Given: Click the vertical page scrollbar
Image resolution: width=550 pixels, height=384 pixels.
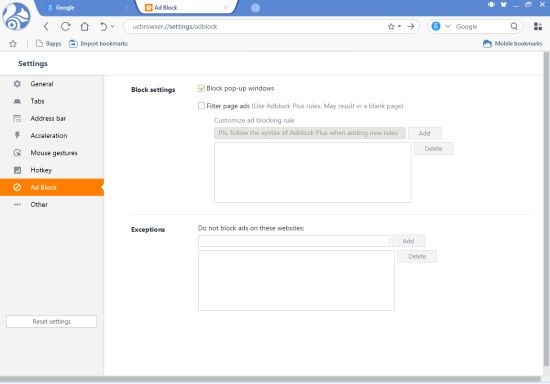Looking at the screenshot, I should 546,210.
